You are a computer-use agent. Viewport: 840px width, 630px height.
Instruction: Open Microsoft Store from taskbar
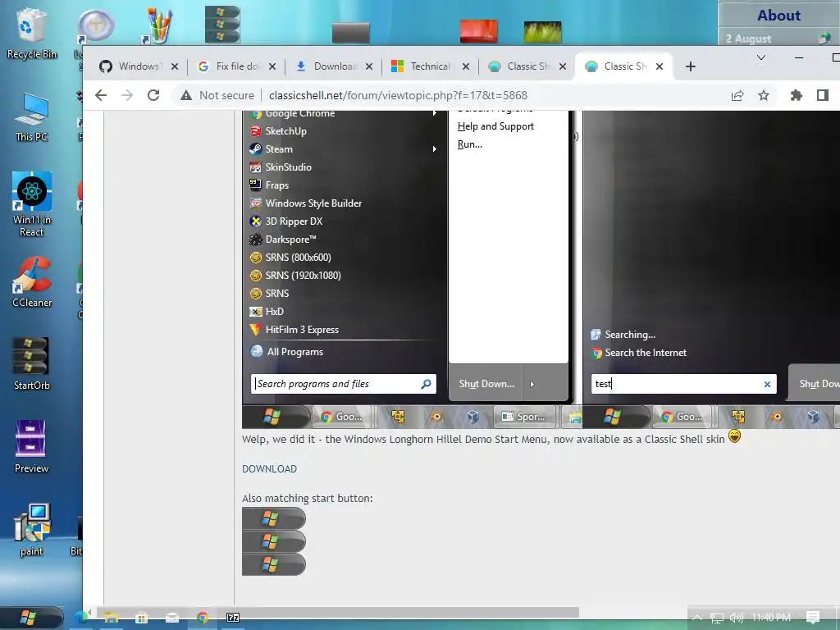141,618
